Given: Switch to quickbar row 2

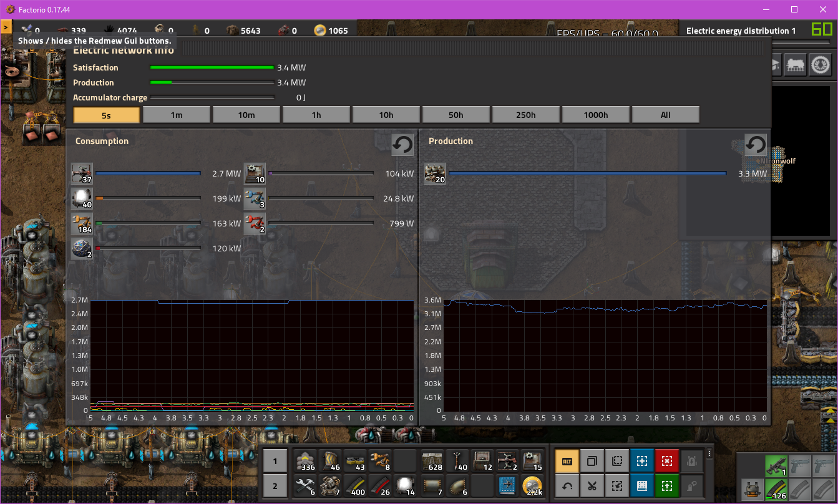Looking at the screenshot, I should click(x=275, y=485).
